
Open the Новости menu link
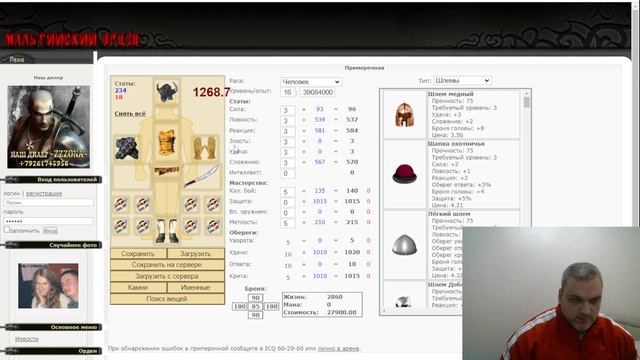pyautogui.click(x=27, y=339)
